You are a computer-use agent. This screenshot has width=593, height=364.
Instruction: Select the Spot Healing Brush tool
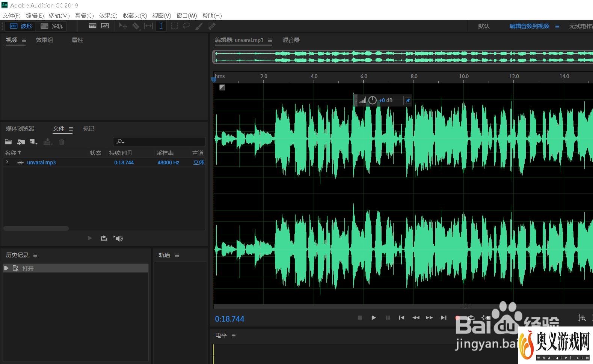coord(212,26)
